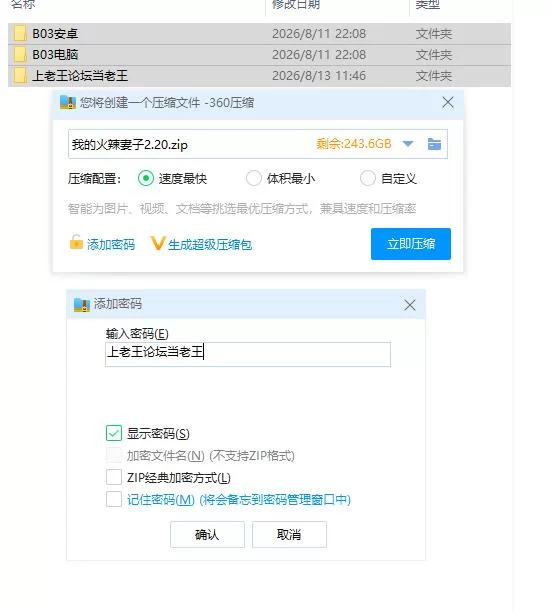Click the 360压缩 icon in the compress dialog title

68,102
